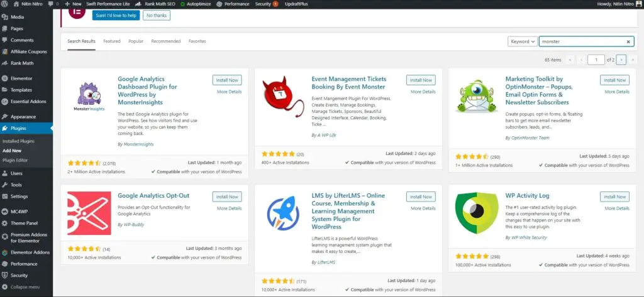Open the Howdy, Nitin Nitro account menu
Screen dimensions: 644x297
(x=621, y=4)
